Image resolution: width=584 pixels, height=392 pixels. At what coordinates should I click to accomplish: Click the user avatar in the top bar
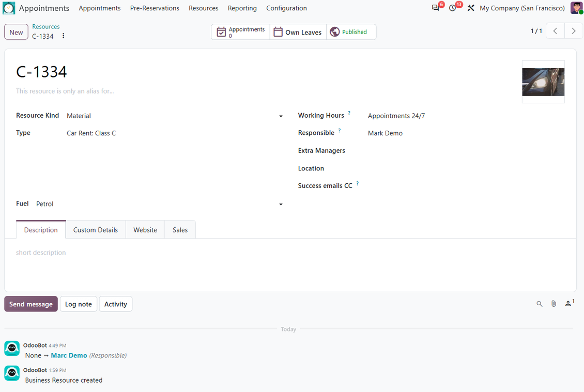tap(576, 8)
